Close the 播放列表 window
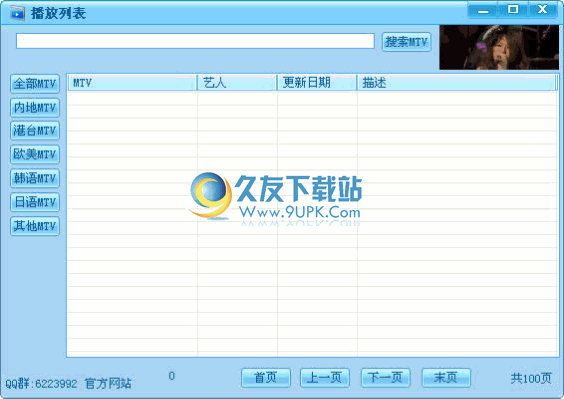 tap(543, 10)
